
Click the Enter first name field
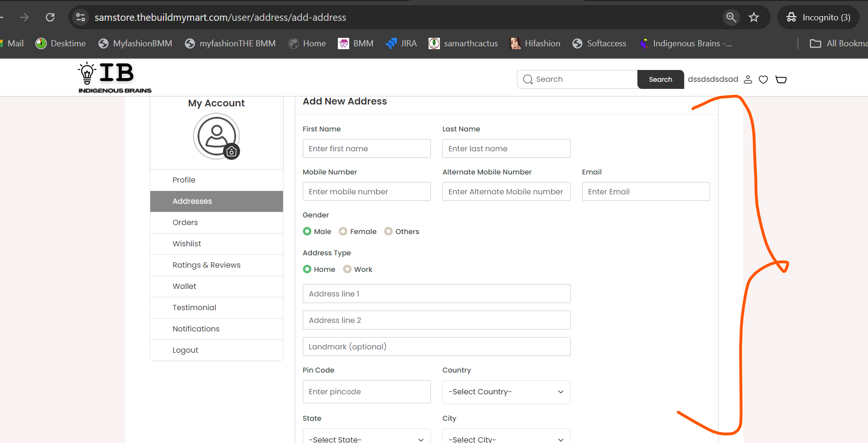tap(367, 148)
